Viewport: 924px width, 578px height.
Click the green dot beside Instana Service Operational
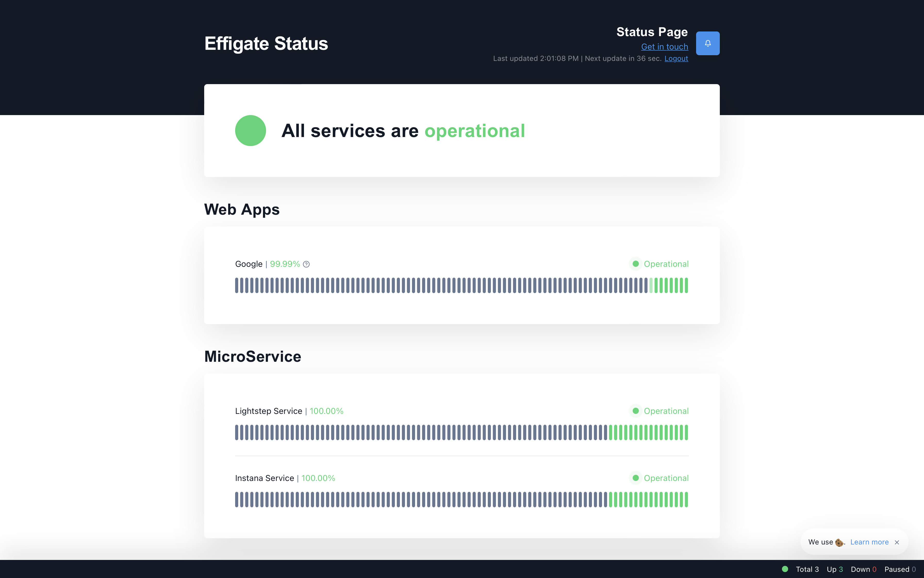click(636, 478)
